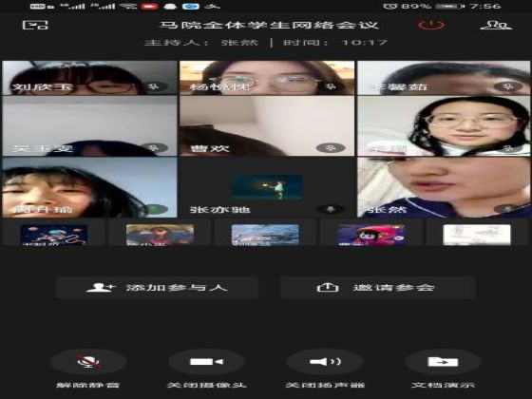Viewport: 532px width, 399px height.
Task: Select the space-themed avatar thumbnail in bottom row
Action: tap(53, 235)
